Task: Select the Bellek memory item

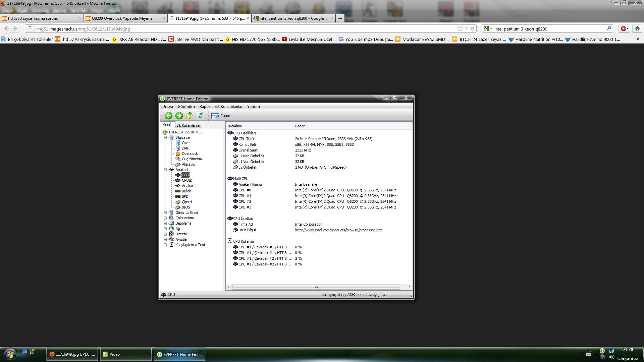Action: click(x=186, y=191)
